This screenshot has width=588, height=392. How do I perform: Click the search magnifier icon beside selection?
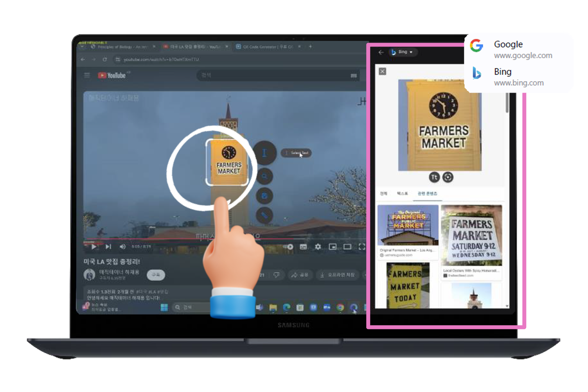[264, 177]
